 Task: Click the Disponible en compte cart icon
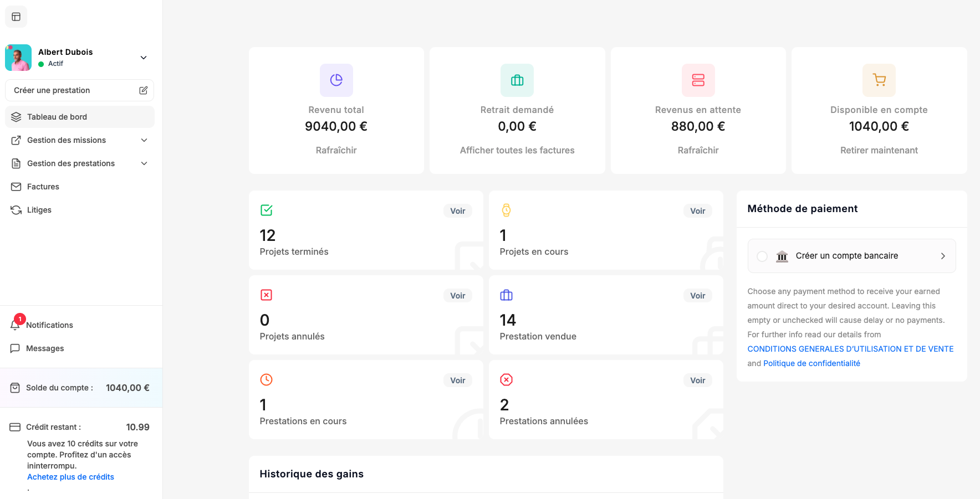879,80
